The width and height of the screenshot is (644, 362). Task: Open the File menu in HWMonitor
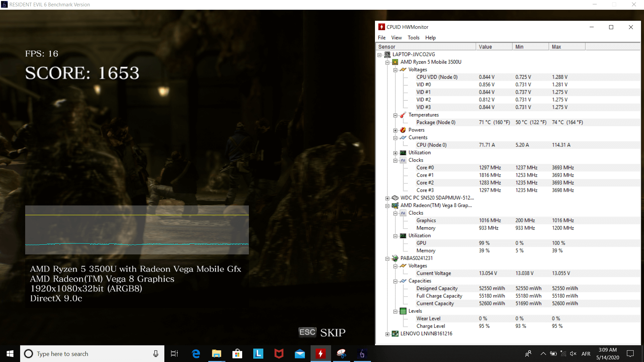[x=382, y=38]
